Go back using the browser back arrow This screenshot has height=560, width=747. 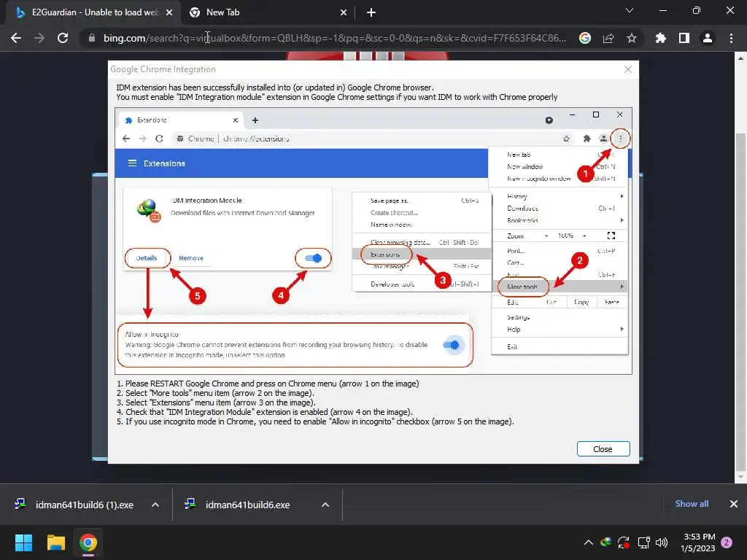point(16,38)
